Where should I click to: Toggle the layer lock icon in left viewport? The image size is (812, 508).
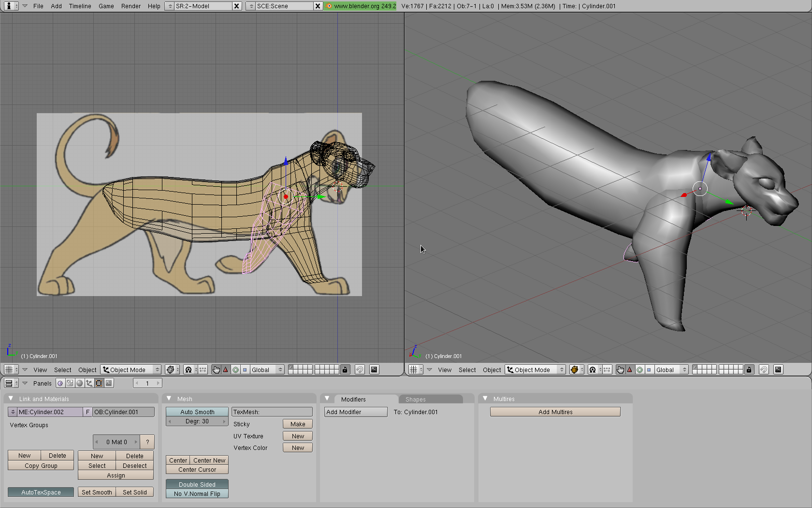tap(345, 370)
